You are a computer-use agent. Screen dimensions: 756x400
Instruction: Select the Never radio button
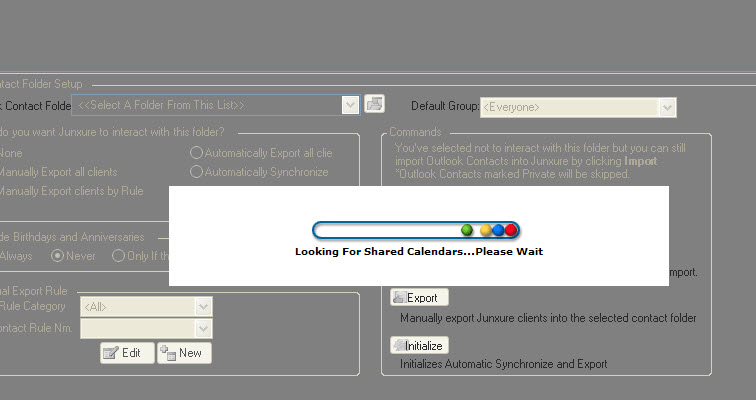(x=57, y=255)
